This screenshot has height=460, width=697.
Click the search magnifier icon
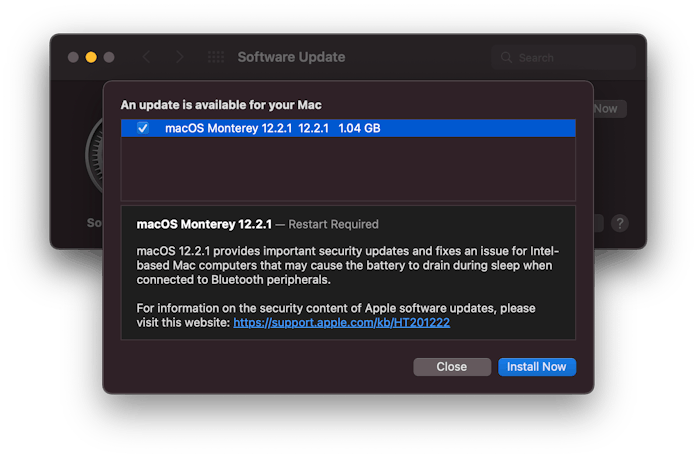pyautogui.click(x=506, y=57)
